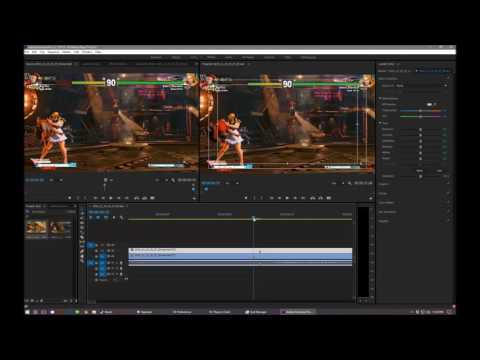Export frame from the Program monitor
Screen dimensions: 480x360
pos(329,198)
